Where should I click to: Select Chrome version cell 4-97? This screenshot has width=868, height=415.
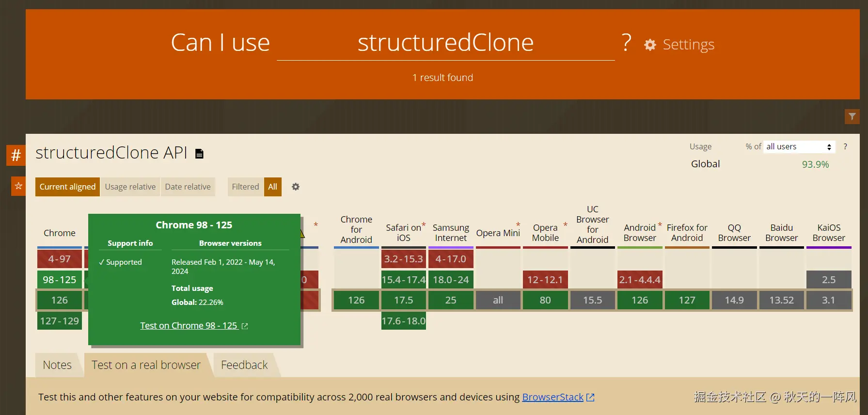[60, 259]
